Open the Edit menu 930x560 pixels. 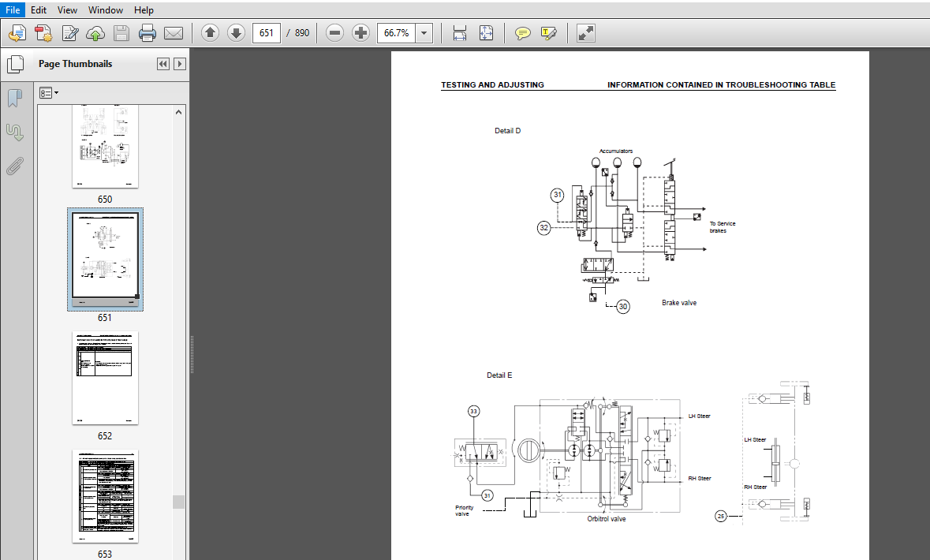pyautogui.click(x=39, y=10)
